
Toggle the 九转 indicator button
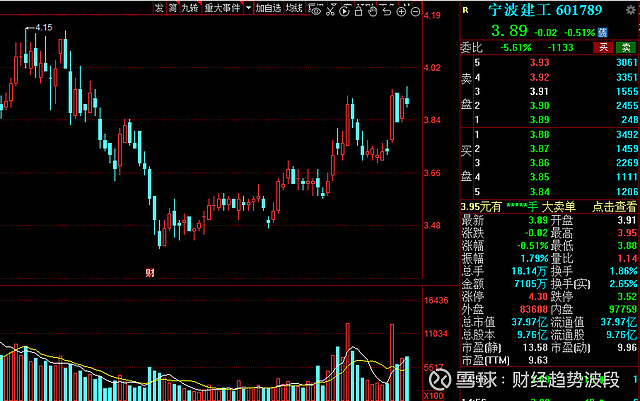(x=189, y=8)
